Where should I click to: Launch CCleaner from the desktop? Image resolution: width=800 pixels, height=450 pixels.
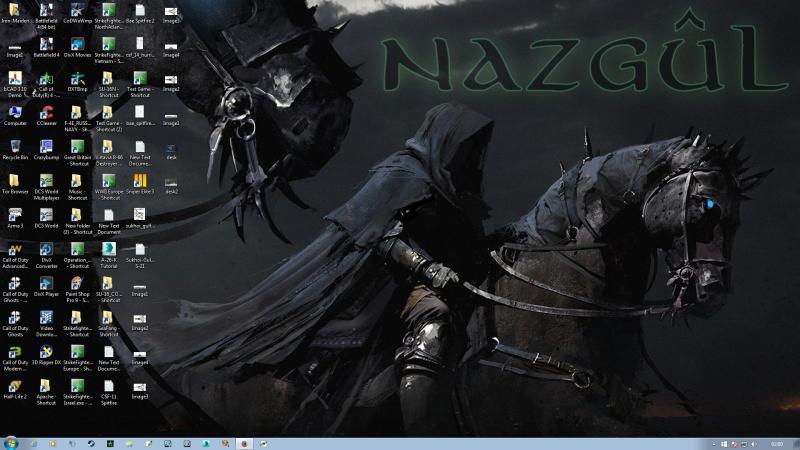(x=46, y=116)
